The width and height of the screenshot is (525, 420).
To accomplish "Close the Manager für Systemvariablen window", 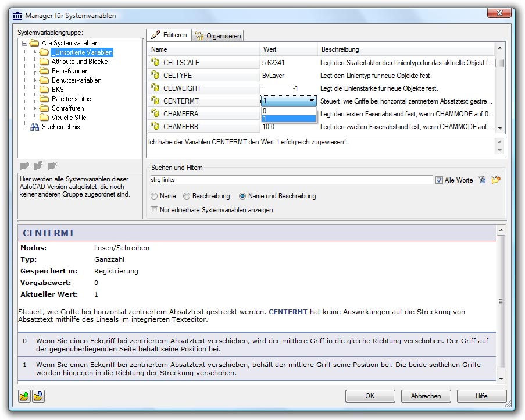I will 499,13.
